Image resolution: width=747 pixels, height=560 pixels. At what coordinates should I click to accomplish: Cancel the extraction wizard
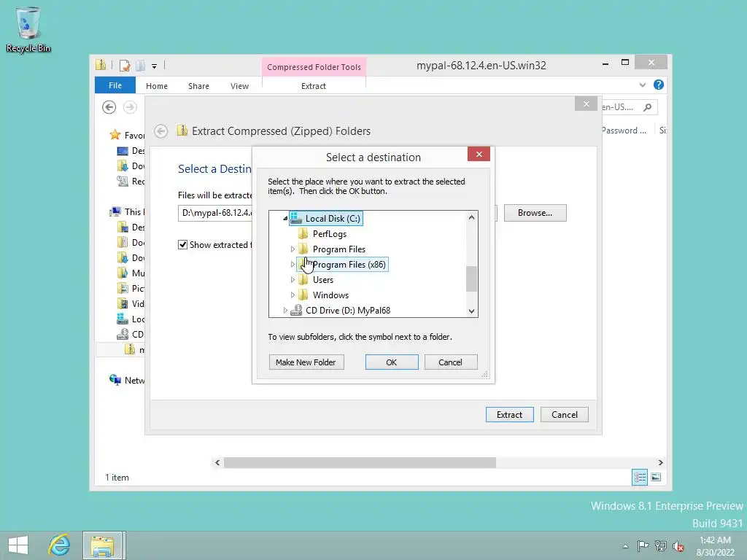[565, 414]
